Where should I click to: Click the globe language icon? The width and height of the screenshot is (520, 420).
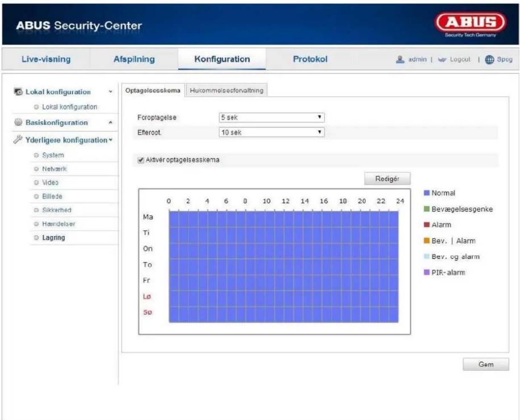[489, 60]
